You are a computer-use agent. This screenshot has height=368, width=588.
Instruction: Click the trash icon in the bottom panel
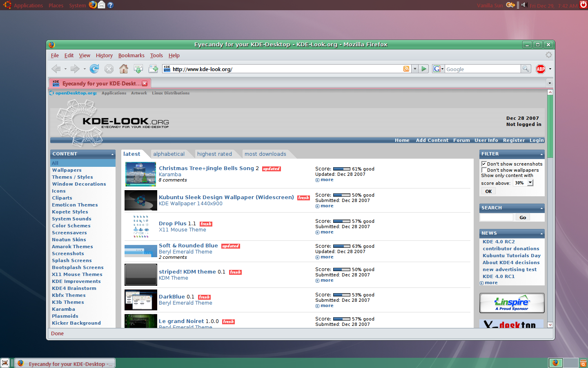(x=583, y=363)
